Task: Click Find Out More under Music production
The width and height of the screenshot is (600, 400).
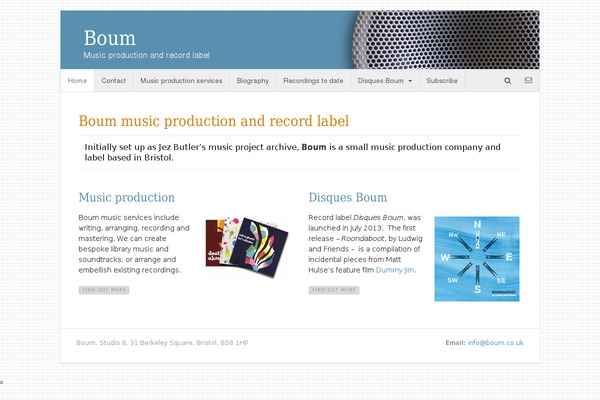Action: tap(104, 290)
